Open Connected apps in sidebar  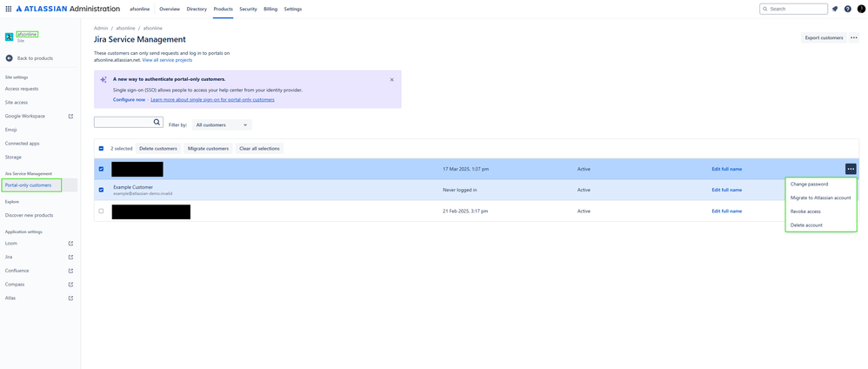click(22, 144)
